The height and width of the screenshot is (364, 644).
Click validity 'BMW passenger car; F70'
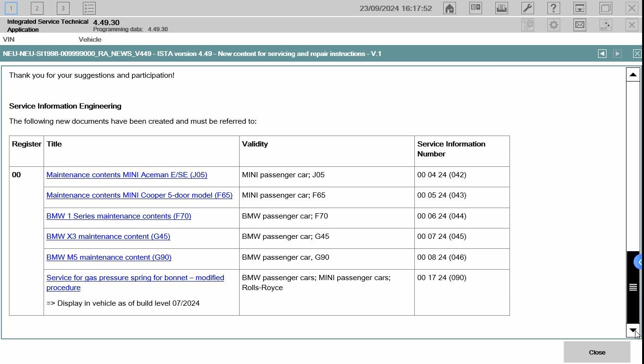click(x=285, y=216)
